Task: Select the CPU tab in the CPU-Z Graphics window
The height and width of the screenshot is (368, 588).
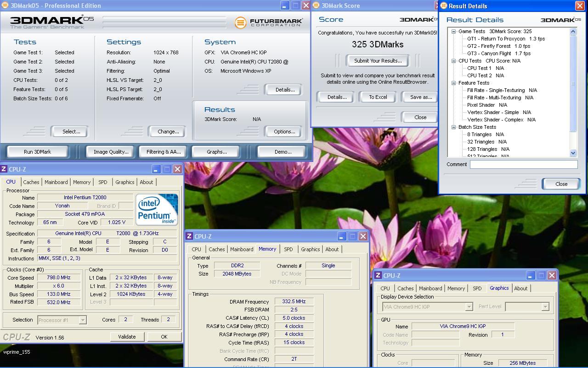Action: click(x=385, y=288)
